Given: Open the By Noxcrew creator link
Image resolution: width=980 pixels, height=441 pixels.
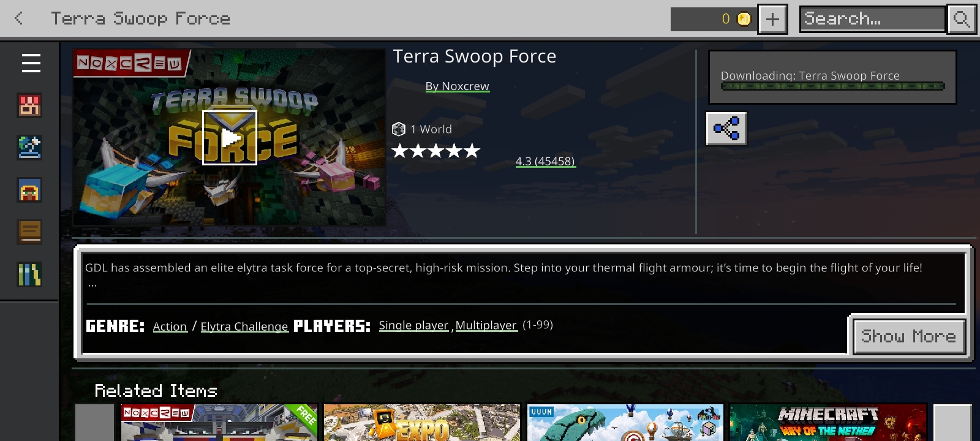Looking at the screenshot, I should click(458, 86).
